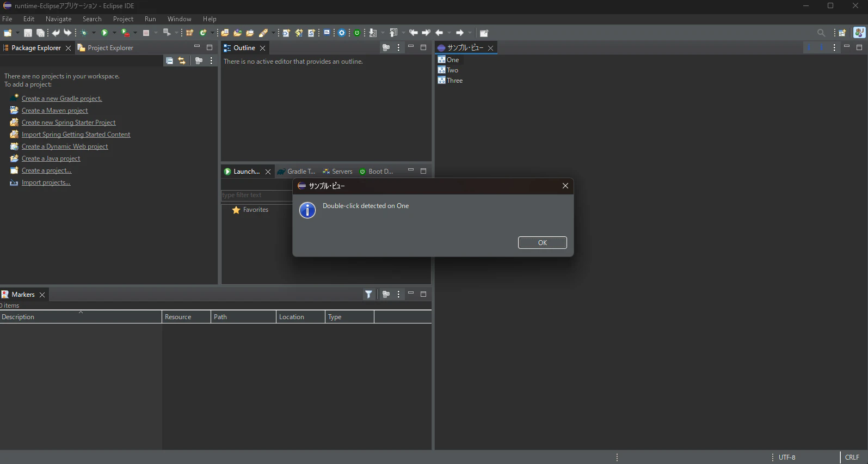Maximize the Launch view panel
The image size is (868, 464).
point(423,171)
